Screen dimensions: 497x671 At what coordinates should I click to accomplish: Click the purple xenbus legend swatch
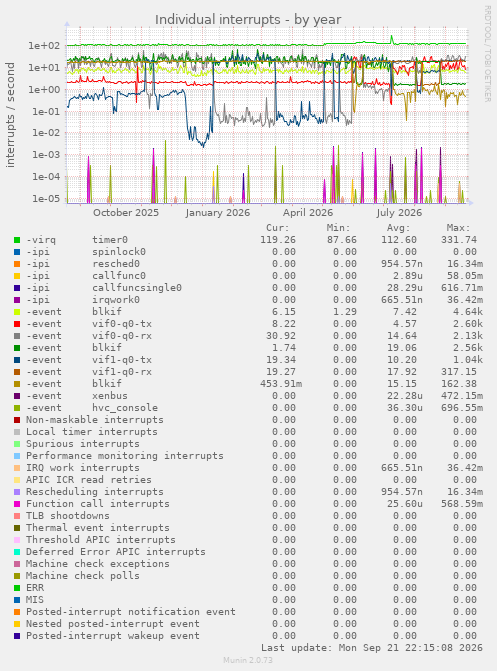[x=17, y=396]
